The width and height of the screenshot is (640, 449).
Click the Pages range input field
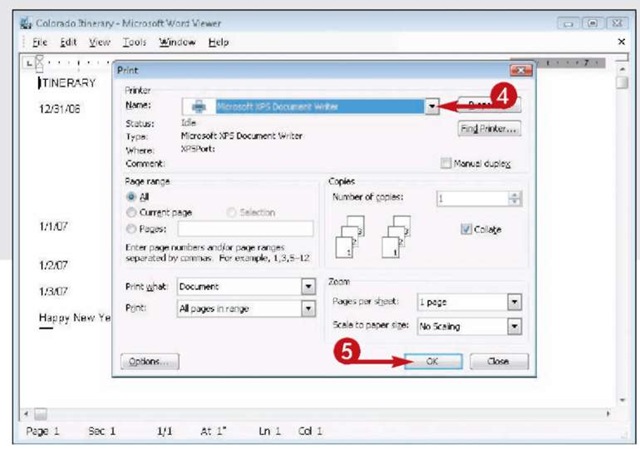[x=245, y=229]
